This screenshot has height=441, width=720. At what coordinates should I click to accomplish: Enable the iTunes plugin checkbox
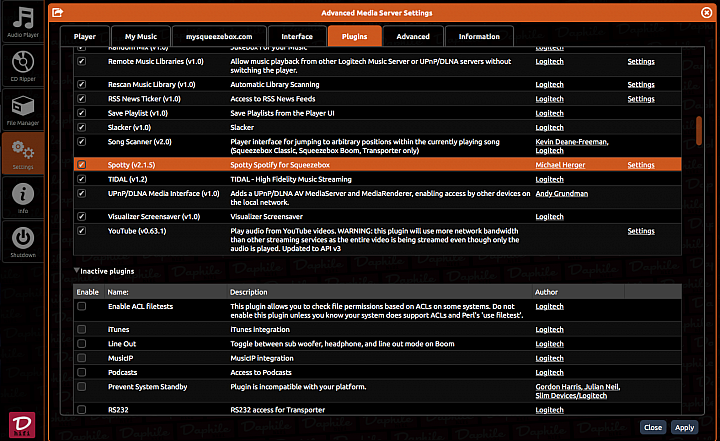point(82,329)
